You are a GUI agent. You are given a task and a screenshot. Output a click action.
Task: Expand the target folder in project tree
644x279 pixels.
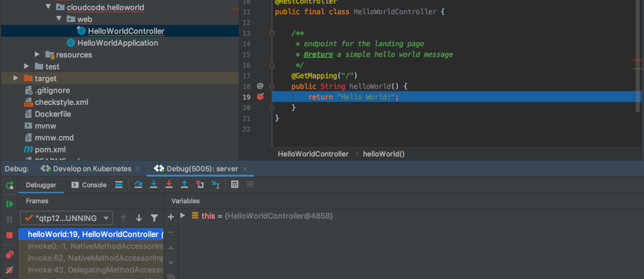pyautogui.click(x=17, y=78)
